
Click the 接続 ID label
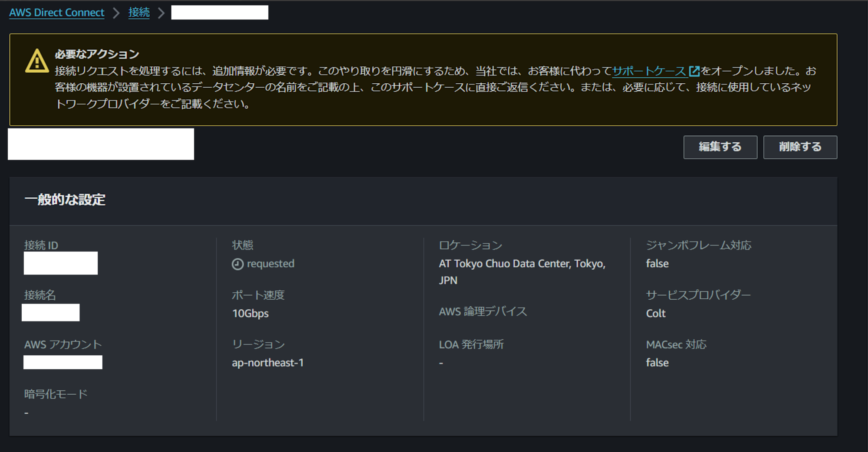pyautogui.click(x=41, y=245)
